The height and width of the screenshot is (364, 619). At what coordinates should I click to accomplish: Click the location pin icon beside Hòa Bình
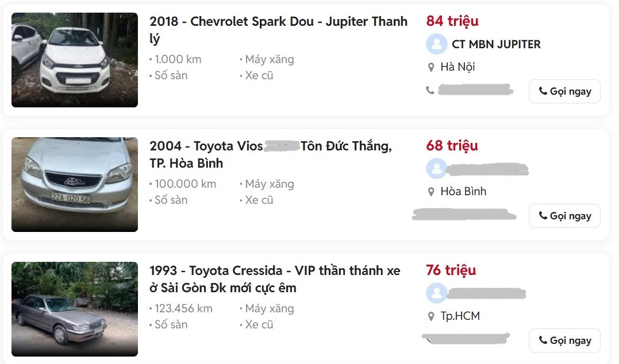[431, 192]
